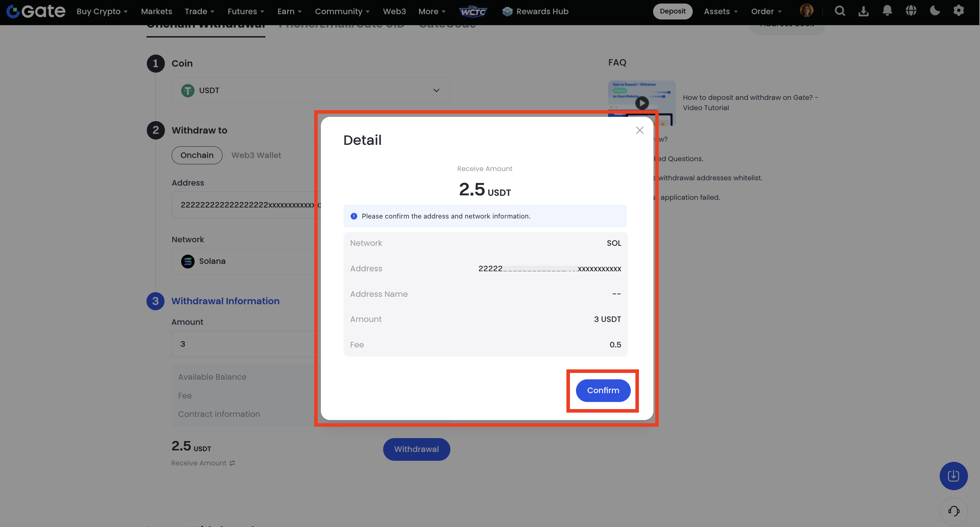
Task: Click the Withdrawal button
Action: point(416,449)
